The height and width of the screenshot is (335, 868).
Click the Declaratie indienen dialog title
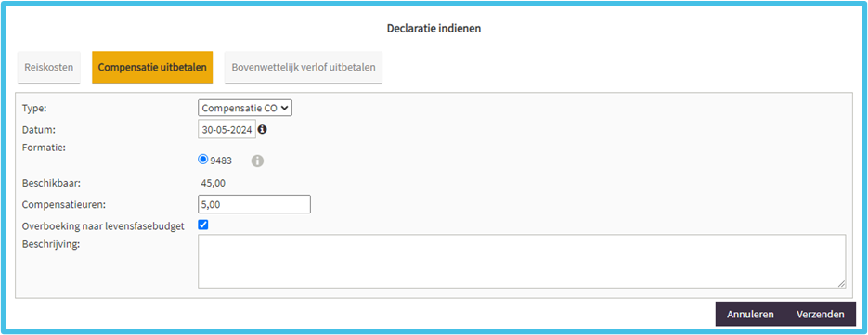coord(434,28)
